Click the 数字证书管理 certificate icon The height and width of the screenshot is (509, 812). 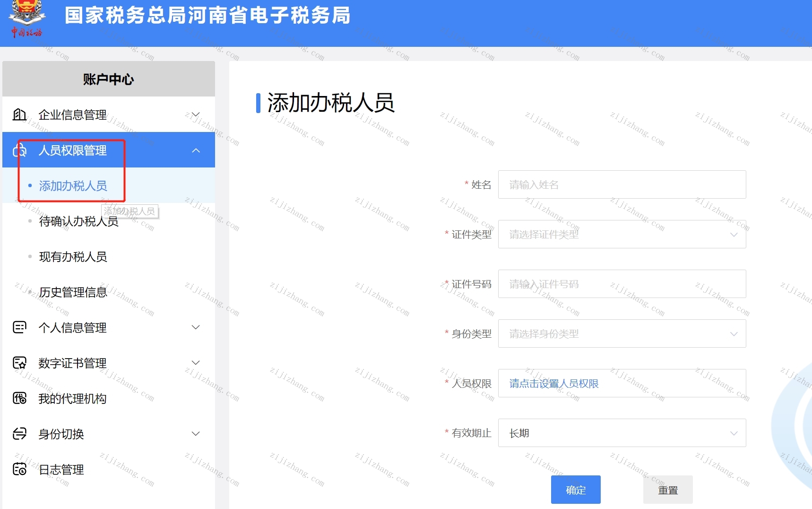pos(19,363)
